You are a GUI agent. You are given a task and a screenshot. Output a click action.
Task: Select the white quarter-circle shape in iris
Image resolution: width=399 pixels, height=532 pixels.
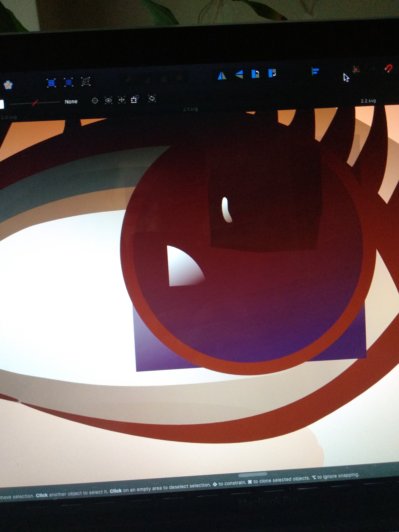(x=184, y=267)
